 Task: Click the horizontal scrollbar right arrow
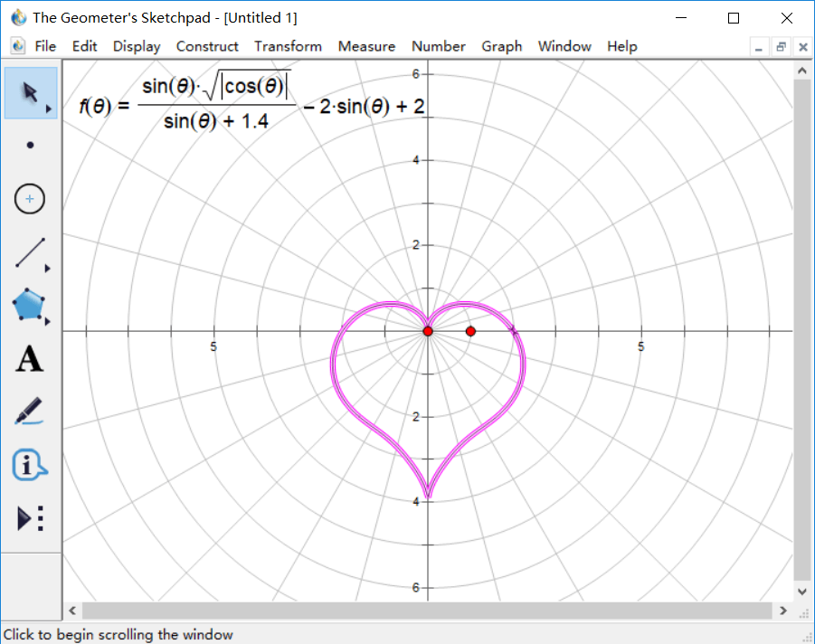pyautogui.click(x=784, y=611)
